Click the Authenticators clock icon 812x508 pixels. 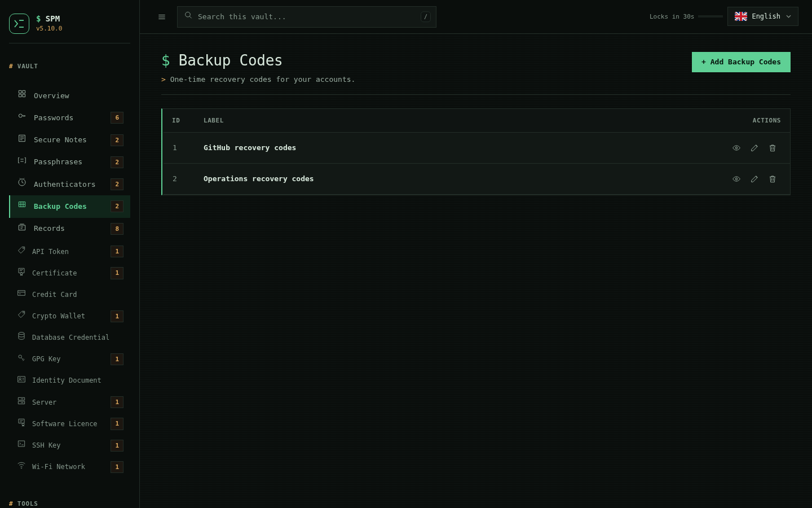click(x=22, y=182)
